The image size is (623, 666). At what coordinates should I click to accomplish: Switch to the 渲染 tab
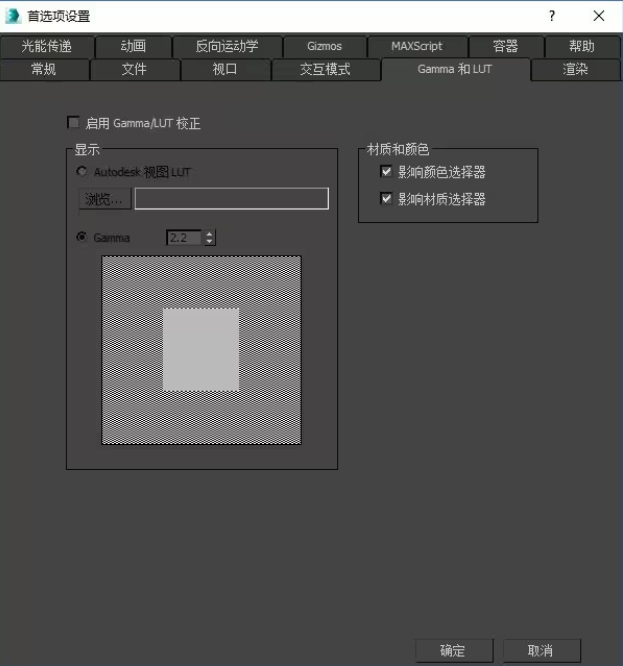click(x=575, y=69)
